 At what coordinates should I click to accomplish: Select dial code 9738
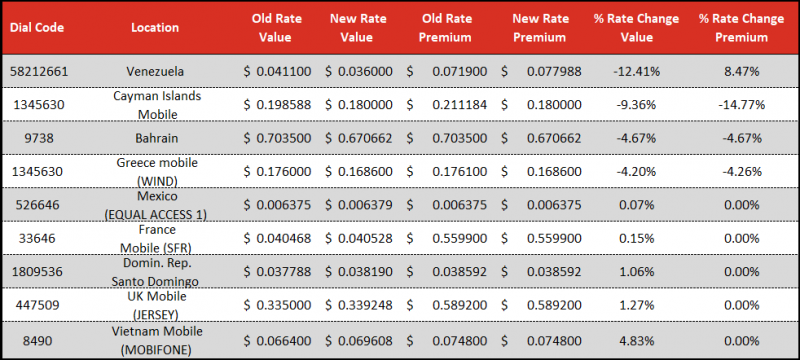pyautogui.click(x=39, y=138)
